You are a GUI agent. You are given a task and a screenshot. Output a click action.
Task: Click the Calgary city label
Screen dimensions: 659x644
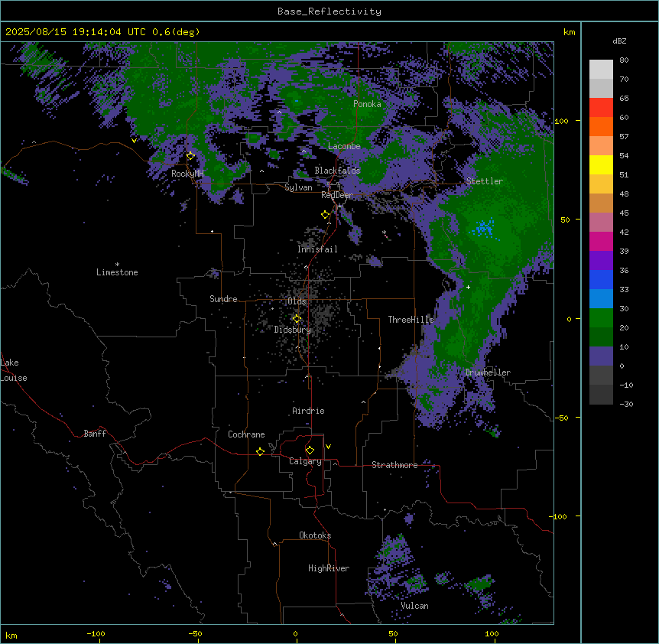(305, 461)
